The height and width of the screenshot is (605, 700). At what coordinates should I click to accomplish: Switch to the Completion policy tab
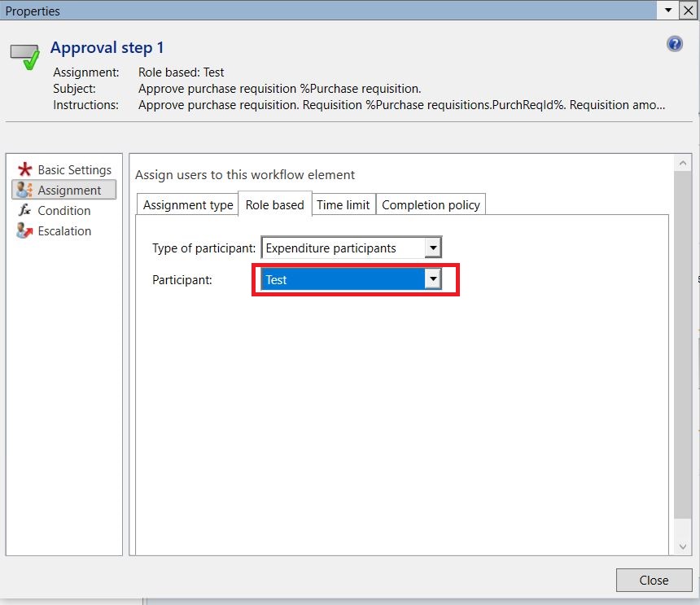(431, 205)
